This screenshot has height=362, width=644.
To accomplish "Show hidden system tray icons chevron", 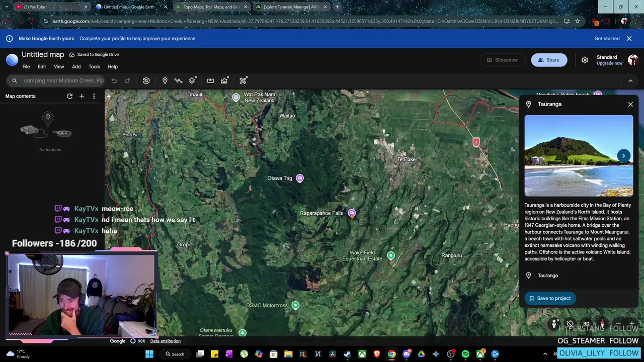I will click(545, 354).
